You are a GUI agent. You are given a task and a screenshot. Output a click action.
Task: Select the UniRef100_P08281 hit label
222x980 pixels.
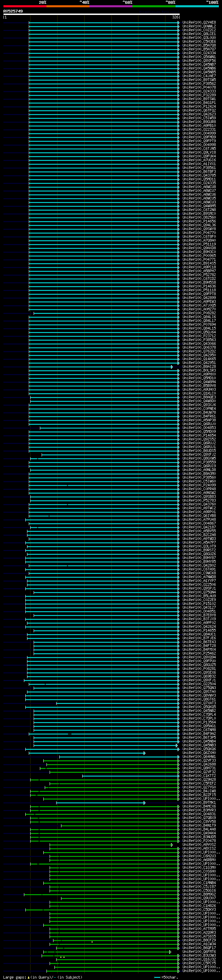click(x=199, y=669)
